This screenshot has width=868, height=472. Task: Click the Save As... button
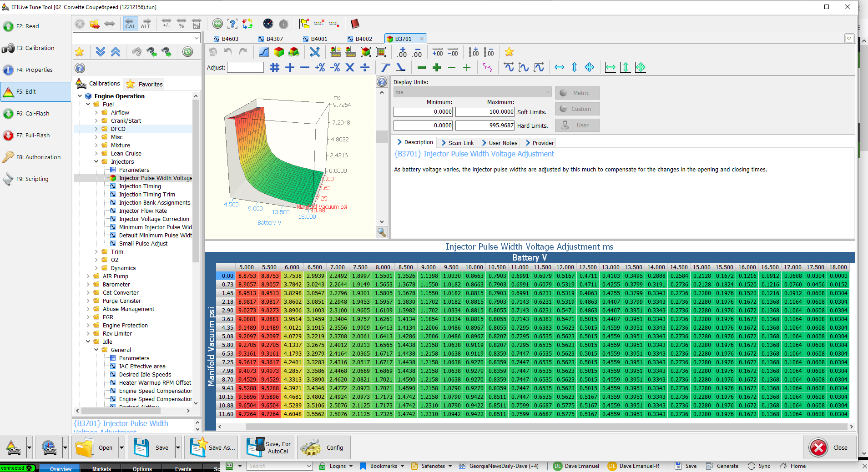[x=213, y=447]
